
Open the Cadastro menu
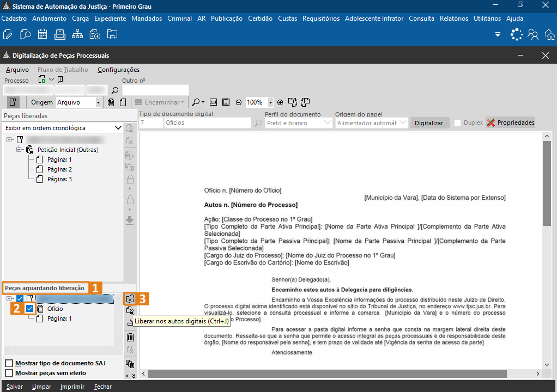point(14,19)
